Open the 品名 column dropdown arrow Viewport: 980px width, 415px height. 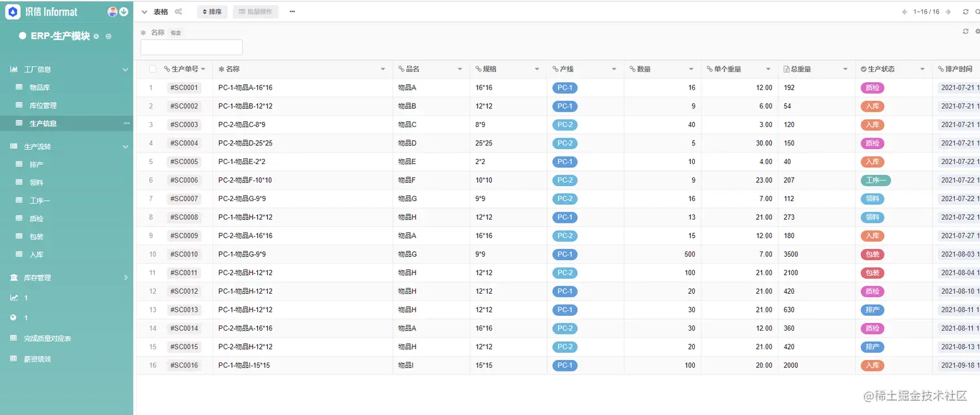coord(460,69)
